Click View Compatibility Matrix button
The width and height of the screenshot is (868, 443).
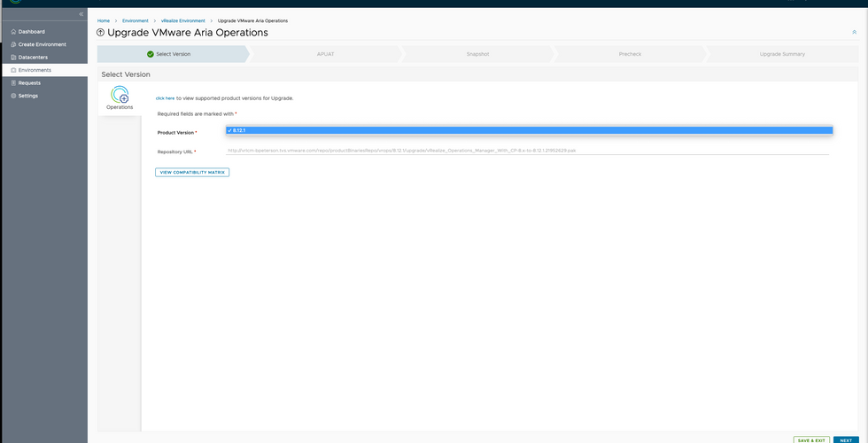click(192, 172)
